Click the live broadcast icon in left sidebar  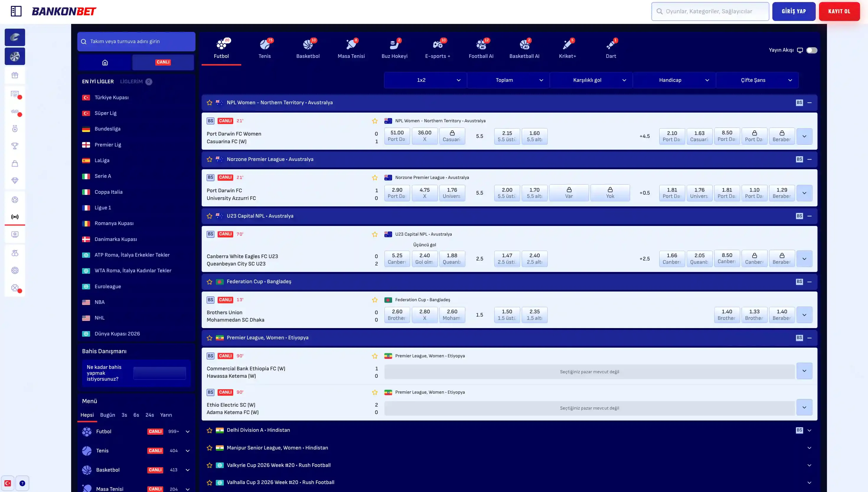pos(15,216)
